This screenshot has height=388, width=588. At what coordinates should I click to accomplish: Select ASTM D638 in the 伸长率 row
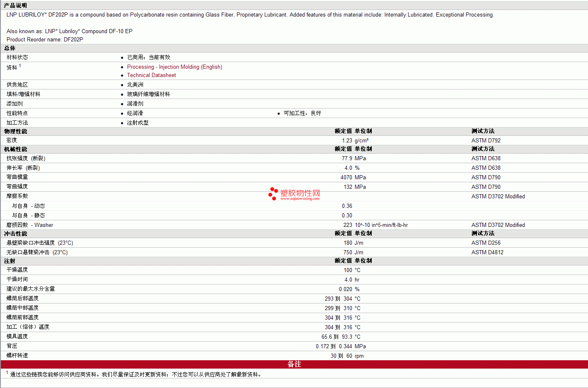(486, 168)
